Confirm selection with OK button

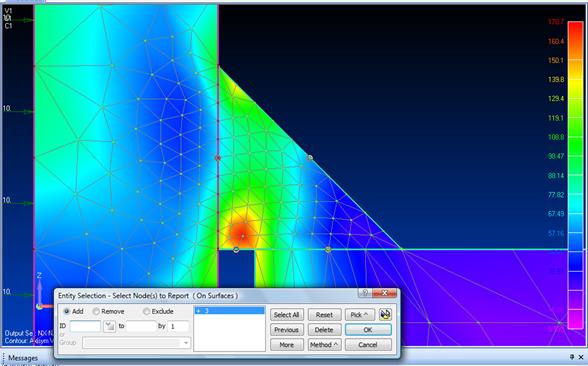pos(368,330)
